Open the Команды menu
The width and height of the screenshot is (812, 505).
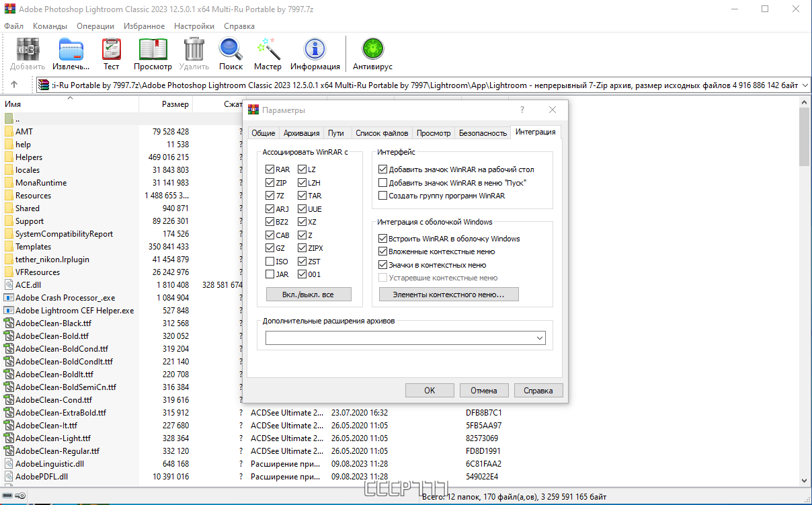coord(50,26)
